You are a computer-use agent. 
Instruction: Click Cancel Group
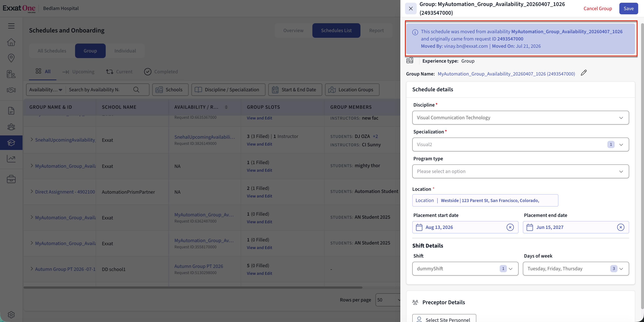pyautogui.click(x=598, y=9)
